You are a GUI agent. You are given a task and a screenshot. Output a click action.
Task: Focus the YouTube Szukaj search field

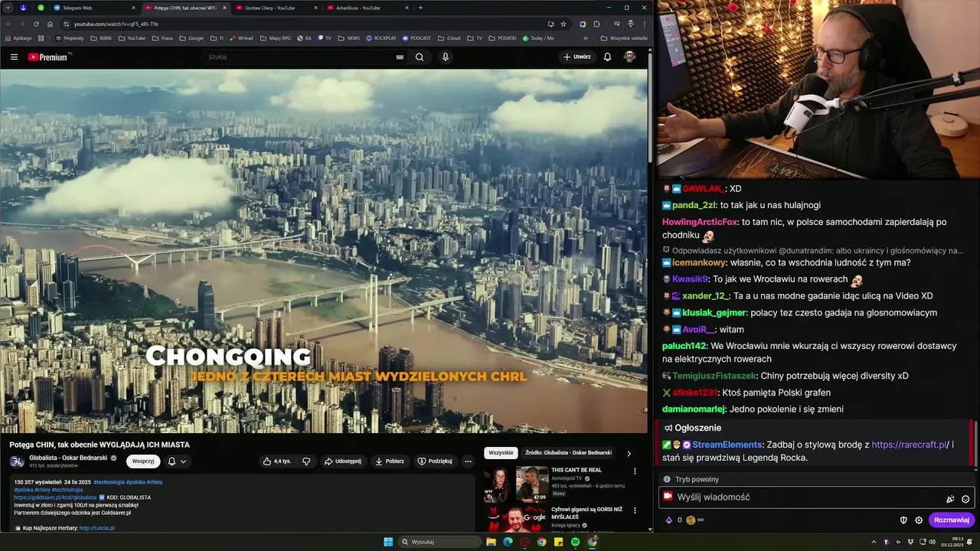pos(300,57)
